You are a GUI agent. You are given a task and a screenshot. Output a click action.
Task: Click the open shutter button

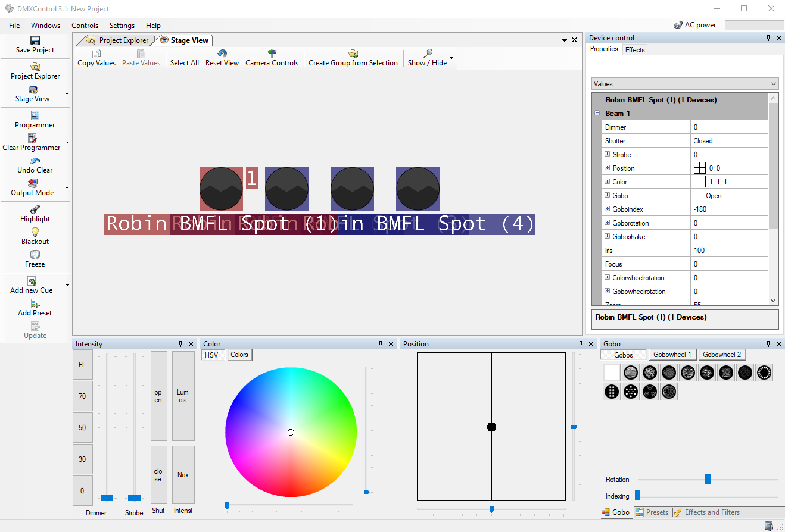[x=158, y=396]
